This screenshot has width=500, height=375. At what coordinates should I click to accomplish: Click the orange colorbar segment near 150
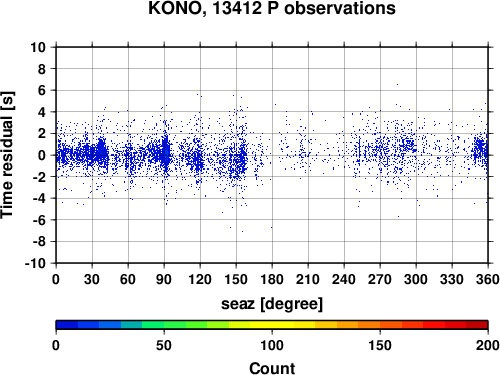click(380, 325)
